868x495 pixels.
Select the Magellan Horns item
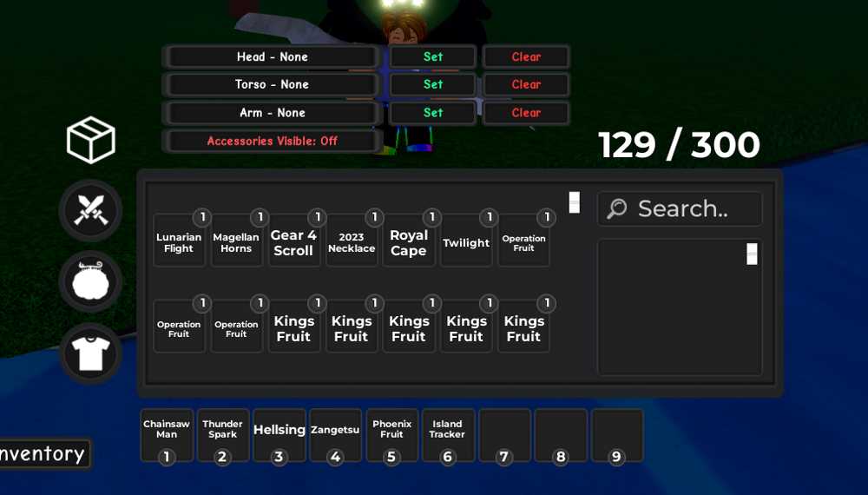pyautogui.click(x=236, y=241)
